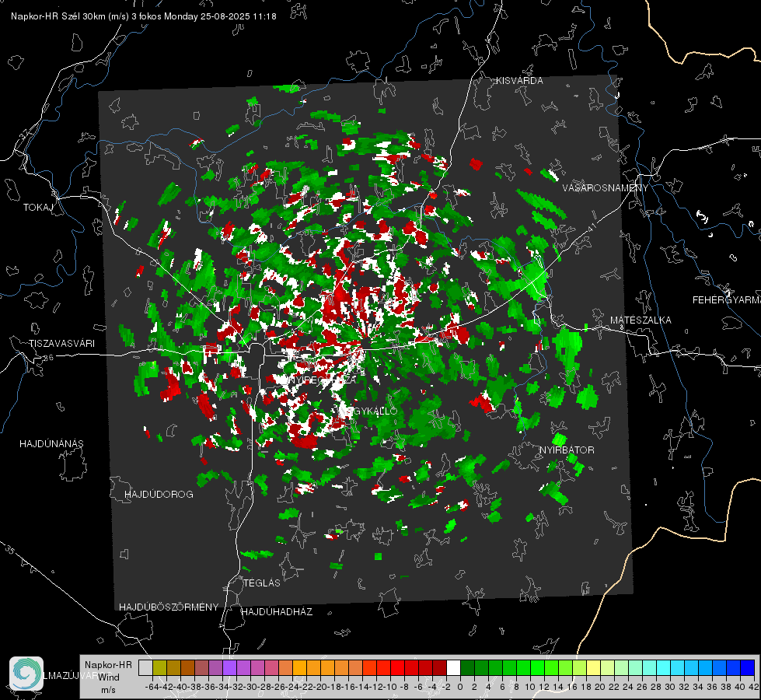Click the 'Wind' legend label
This screenshot has height=700, width=761.
click(109, 677)
